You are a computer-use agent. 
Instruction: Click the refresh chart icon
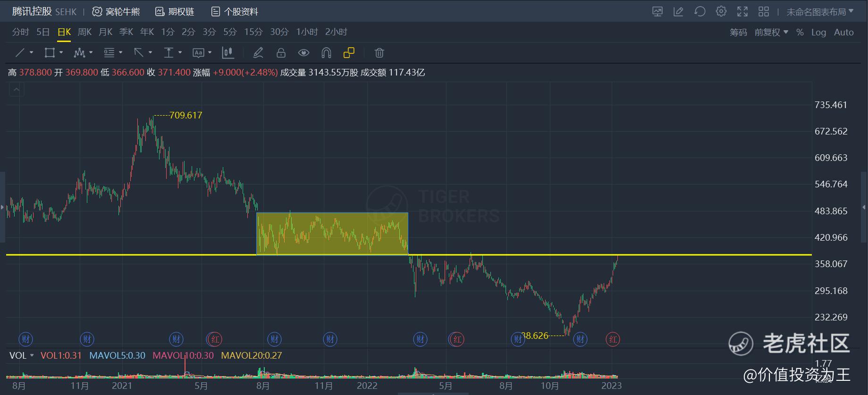[700, 11]
